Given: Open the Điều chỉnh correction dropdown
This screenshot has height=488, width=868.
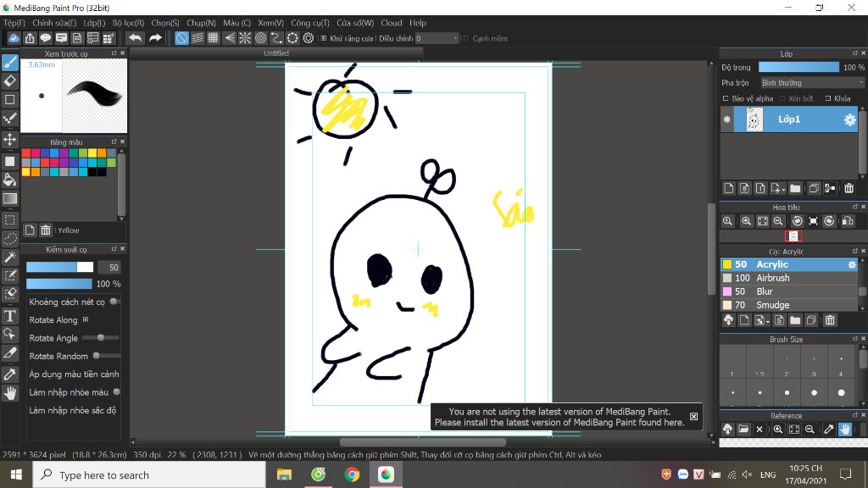Looking at the screenshot, I should tap(437, 38).
